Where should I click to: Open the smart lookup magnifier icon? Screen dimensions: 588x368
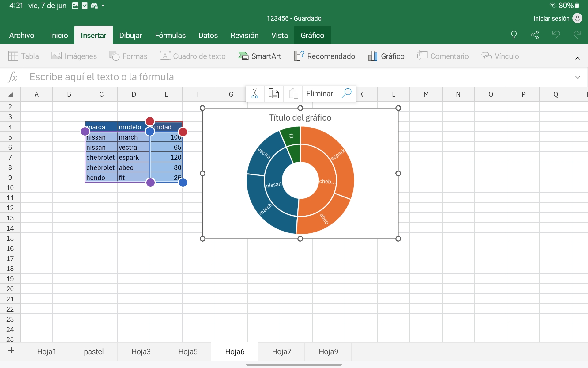346,93
